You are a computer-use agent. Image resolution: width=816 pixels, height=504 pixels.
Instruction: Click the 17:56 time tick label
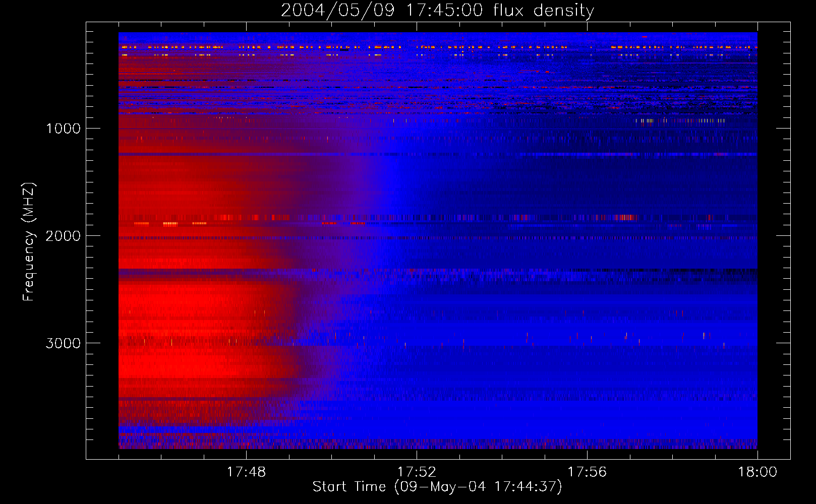point(587,472)
